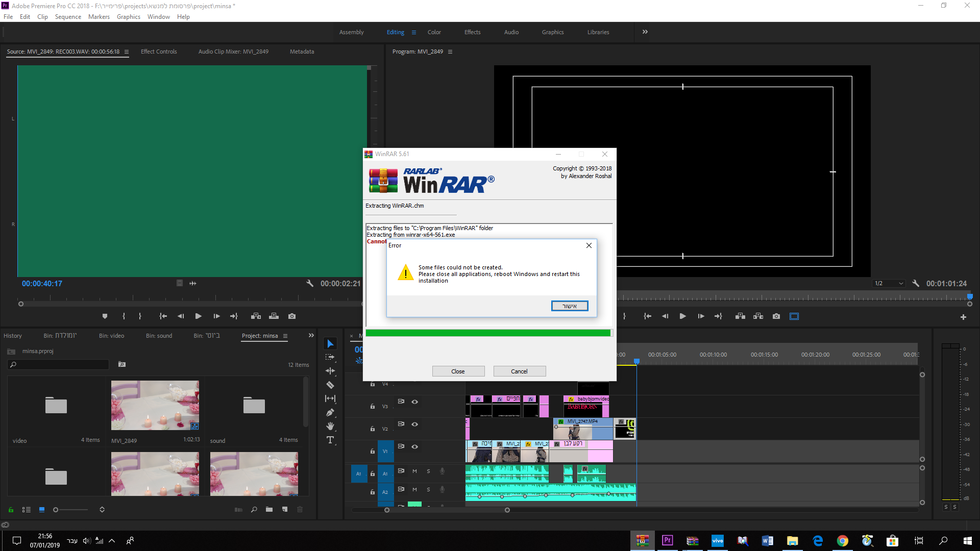Show hidden taskbar tray icons
Screen dimensions: 980x551
pyautogui.click(x=112, y=541)
